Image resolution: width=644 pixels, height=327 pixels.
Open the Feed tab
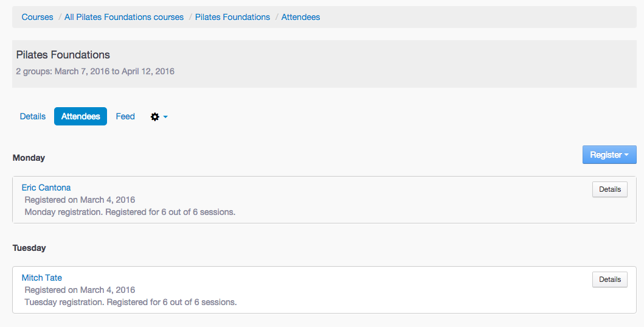click(x=125, y=116)
